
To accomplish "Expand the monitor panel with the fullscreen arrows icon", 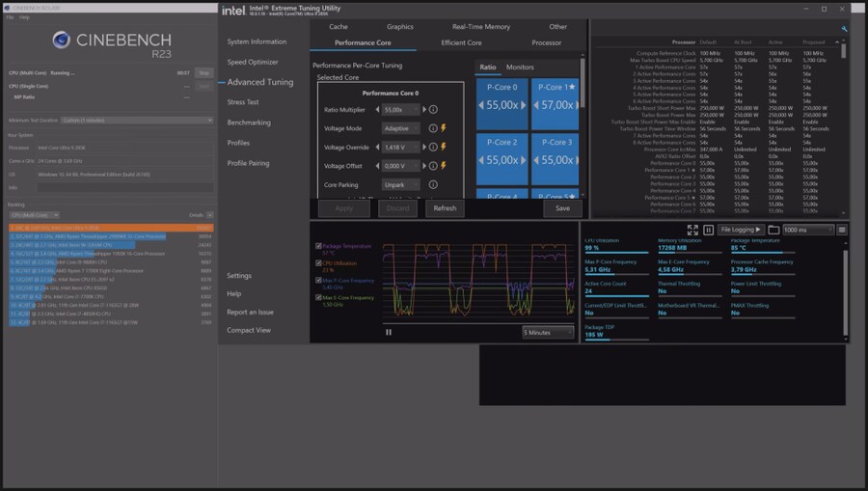I will (692, 230).
